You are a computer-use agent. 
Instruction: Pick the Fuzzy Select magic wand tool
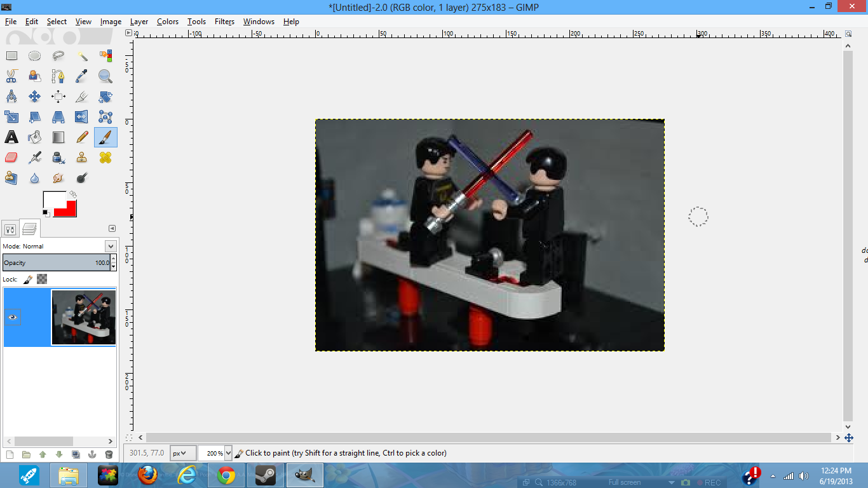pyautogui.click(x=82, y=56)
